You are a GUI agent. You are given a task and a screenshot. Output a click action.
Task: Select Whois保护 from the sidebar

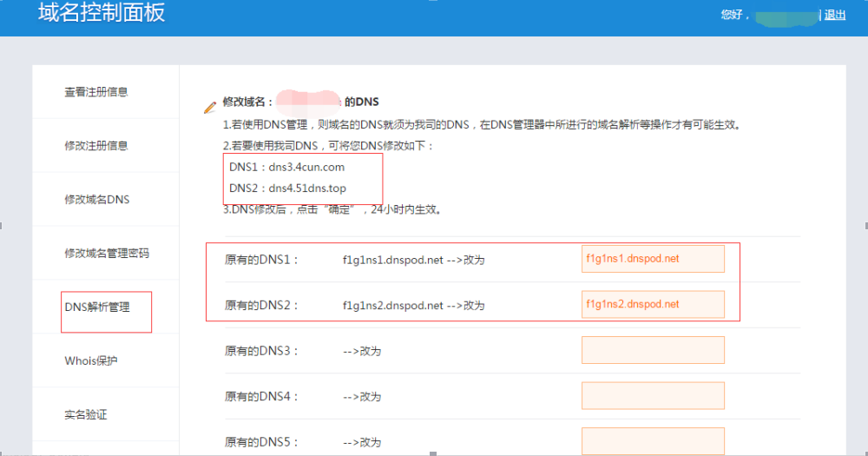[90, 361]
